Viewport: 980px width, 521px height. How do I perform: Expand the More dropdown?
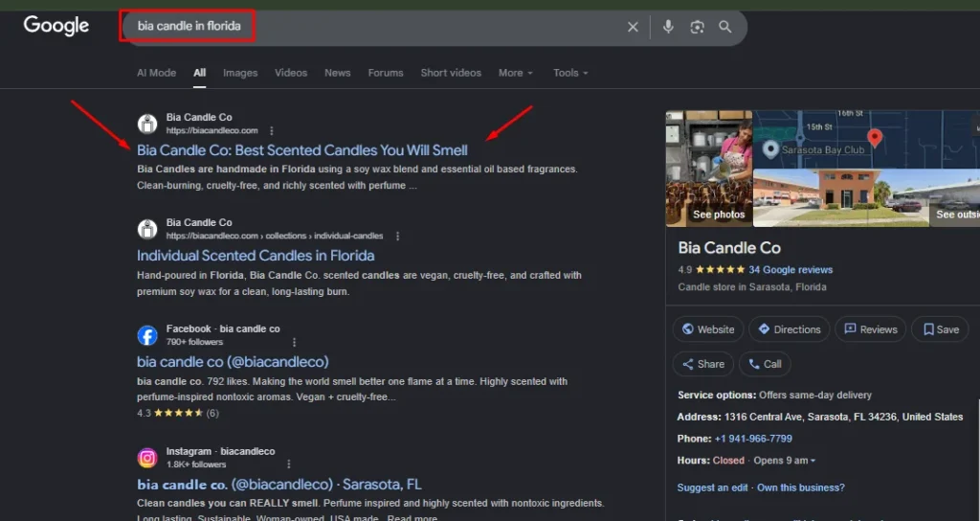coord(516,73)
